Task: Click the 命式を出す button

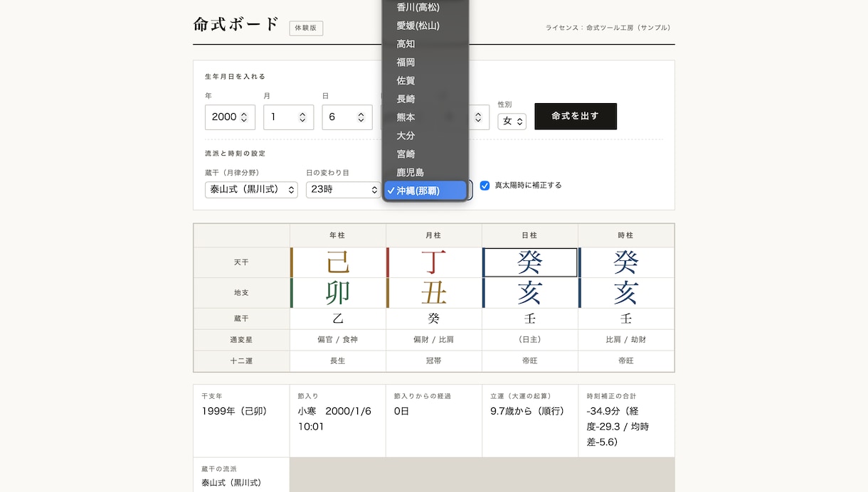Action: pyautogui.click(x=576, y=116)
